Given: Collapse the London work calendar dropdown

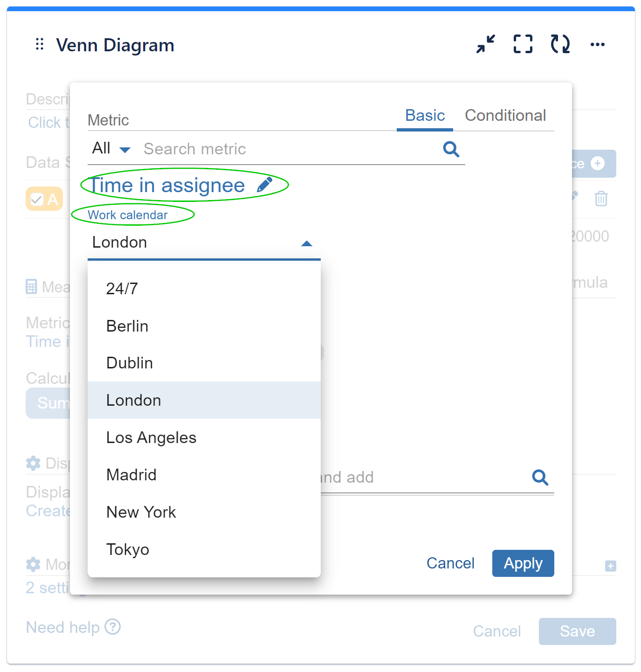Looking at the screenshot, I should 306,243.
